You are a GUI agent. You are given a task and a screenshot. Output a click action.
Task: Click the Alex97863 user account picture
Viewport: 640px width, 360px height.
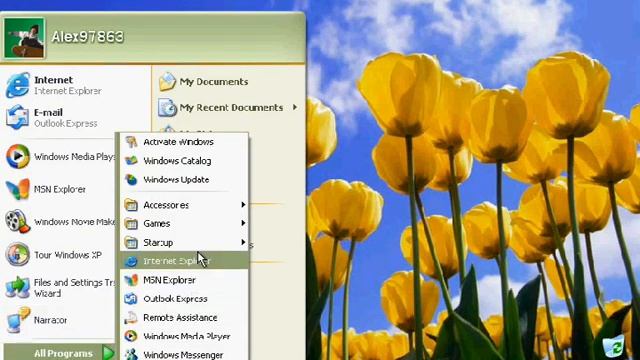(x=24, y=38)
